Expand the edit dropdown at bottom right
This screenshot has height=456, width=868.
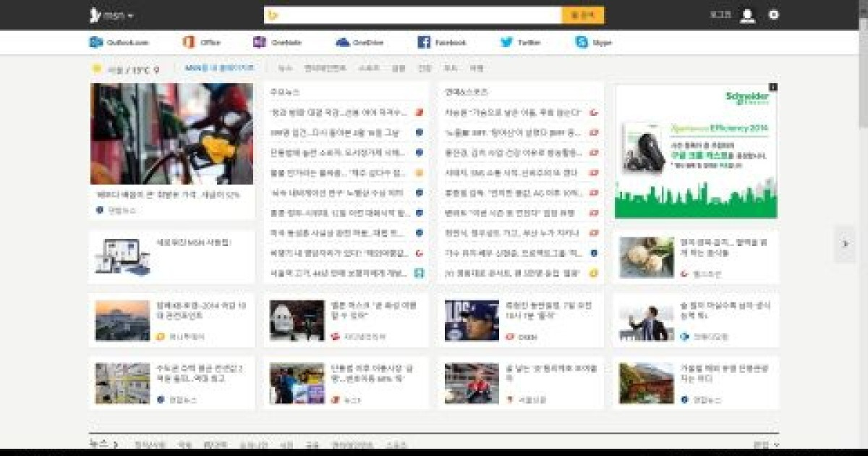coord(766,445)
